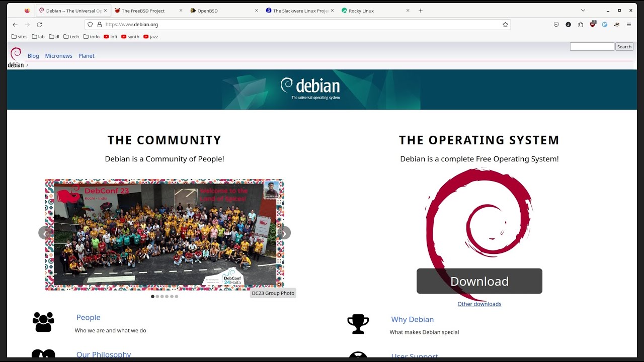This screenshot has width=644, height=362.
Task: Open the tech bookmark folder
Action: click(x=71, y=37)
